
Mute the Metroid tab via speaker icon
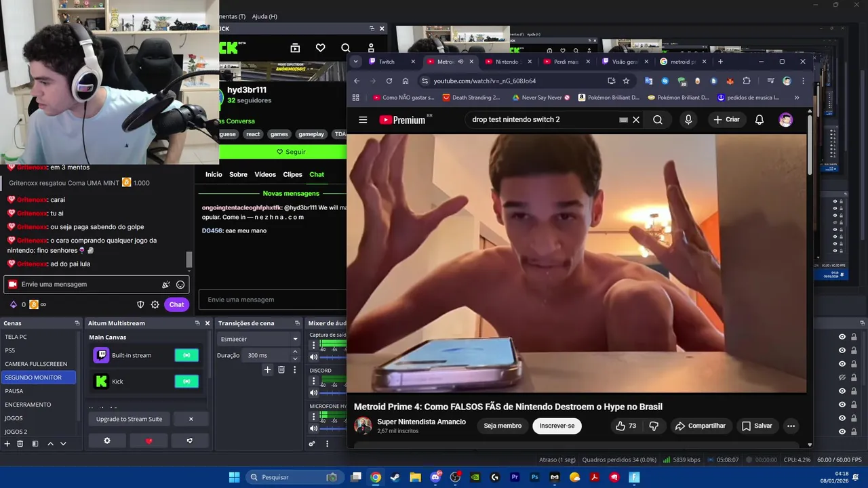460,62
